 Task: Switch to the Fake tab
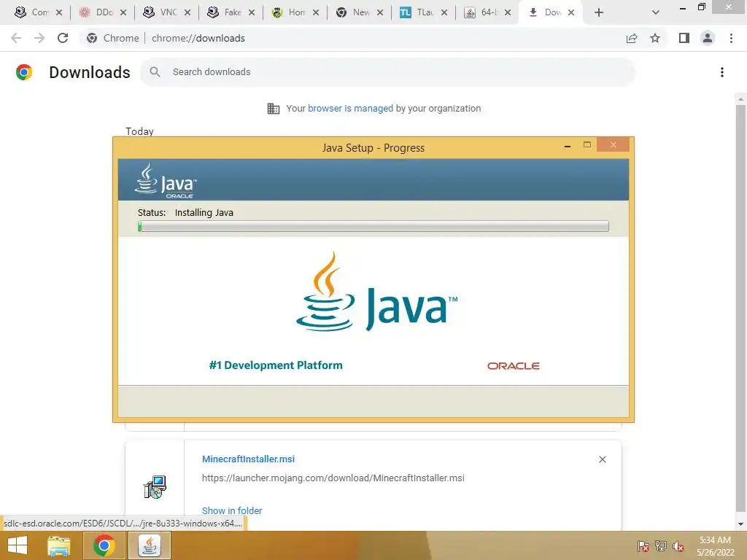coord(225,12)
